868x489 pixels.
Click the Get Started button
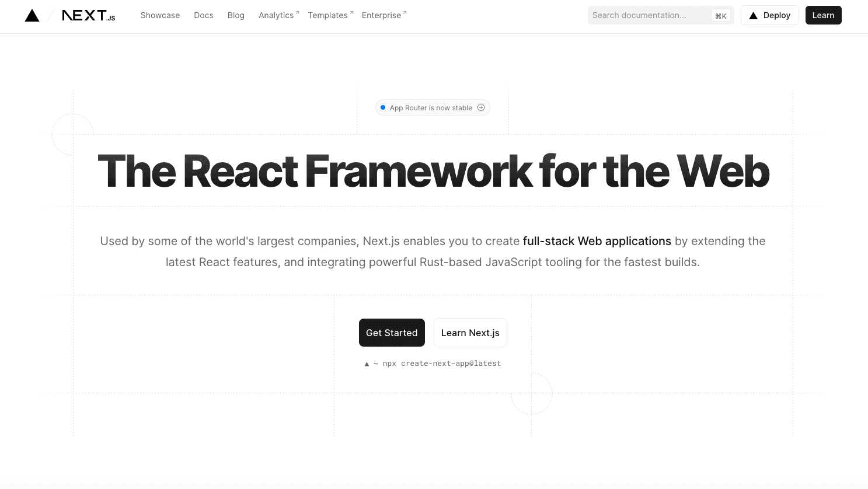coord(392,333)
